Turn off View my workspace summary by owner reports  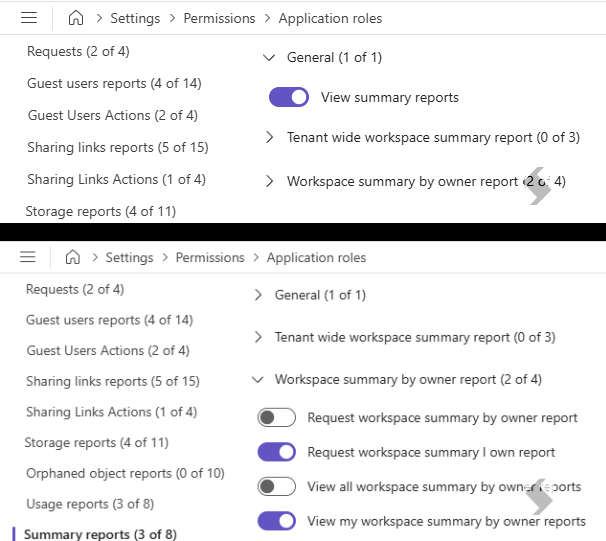coord(277,521)
